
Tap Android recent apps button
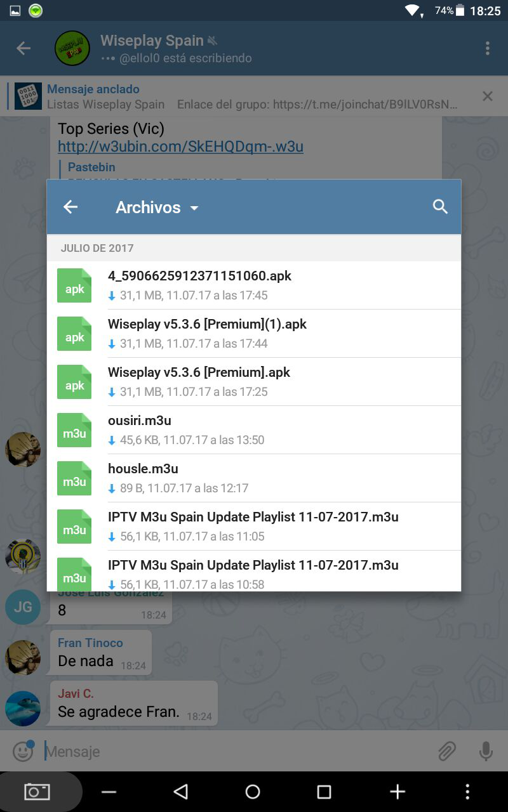(324, 792)
